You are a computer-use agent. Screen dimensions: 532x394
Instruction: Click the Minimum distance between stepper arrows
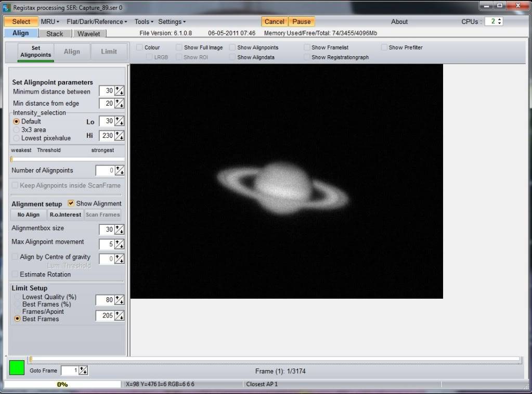click(x=120, y=91)
